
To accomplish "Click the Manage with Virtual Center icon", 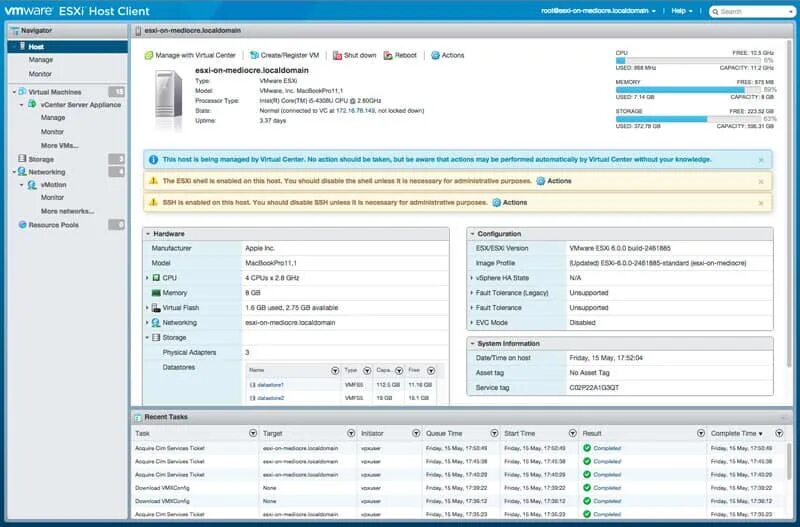I will tap(148, 55).
